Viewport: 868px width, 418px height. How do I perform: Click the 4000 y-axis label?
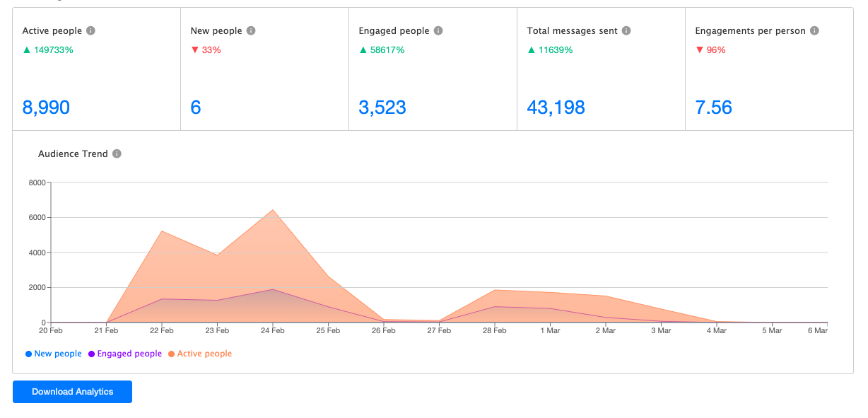[x=37, y=252]
